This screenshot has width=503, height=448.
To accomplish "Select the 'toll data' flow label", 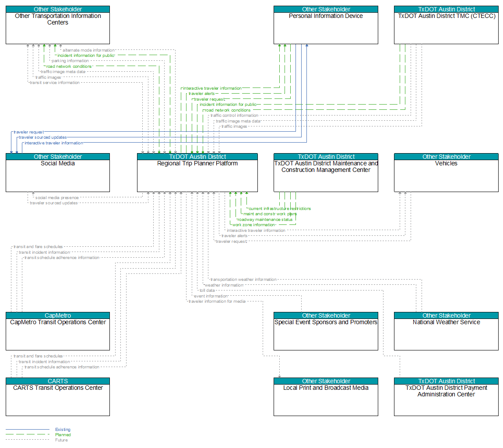I will pos(207,290).
